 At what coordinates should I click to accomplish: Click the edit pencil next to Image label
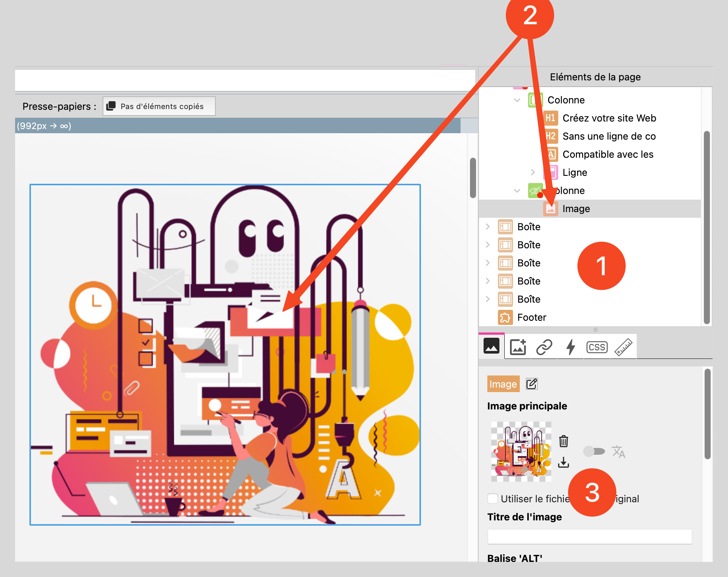coord(531,384)
